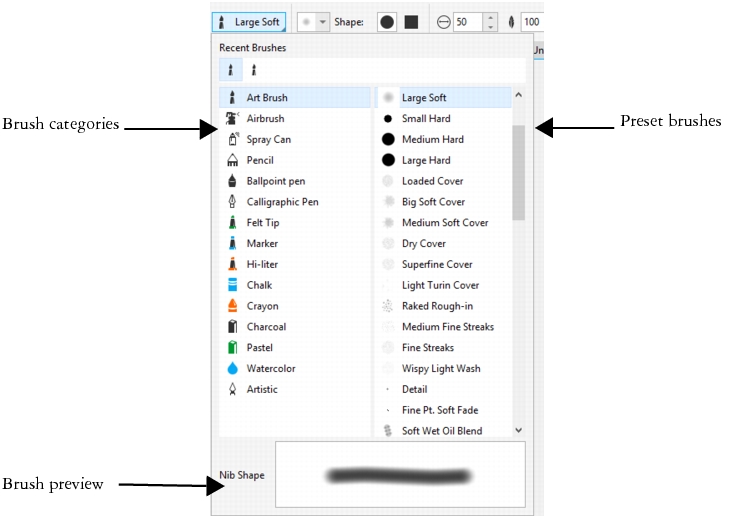Select the Crayon brush category
The height and width of the screenshot is (527, 731).
[x=262, y=306]
